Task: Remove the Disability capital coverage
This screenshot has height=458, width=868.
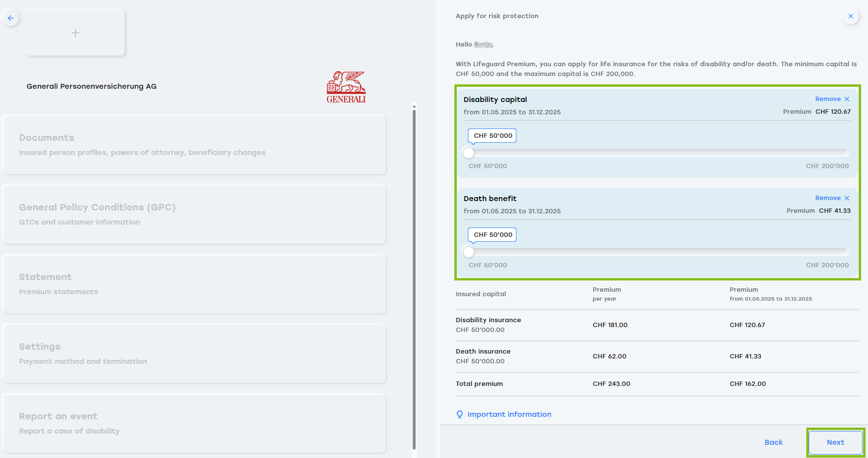Action: (828, 99)
